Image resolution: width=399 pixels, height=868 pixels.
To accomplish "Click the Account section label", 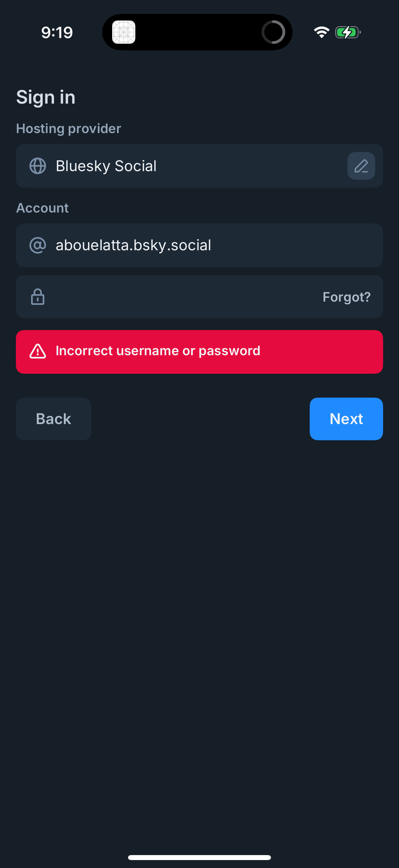I will pos(42,208).
